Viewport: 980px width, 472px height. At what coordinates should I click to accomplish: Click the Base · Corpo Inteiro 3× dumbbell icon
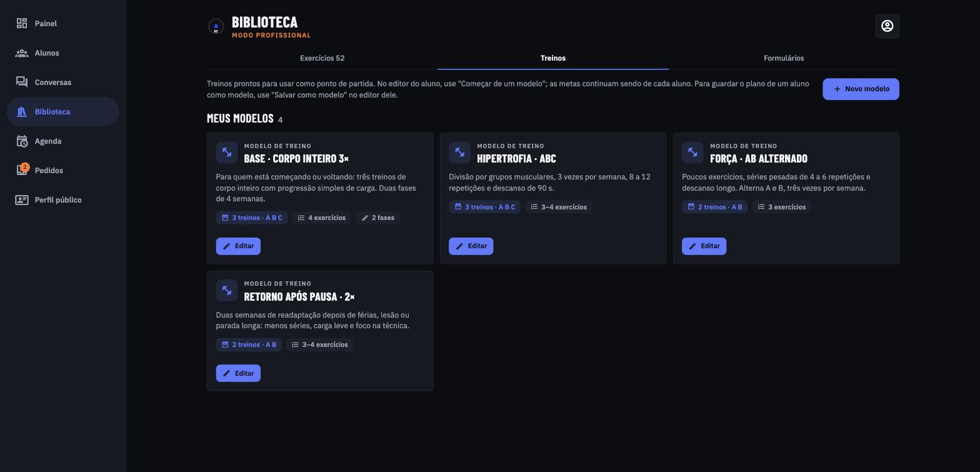pos(227,153)
